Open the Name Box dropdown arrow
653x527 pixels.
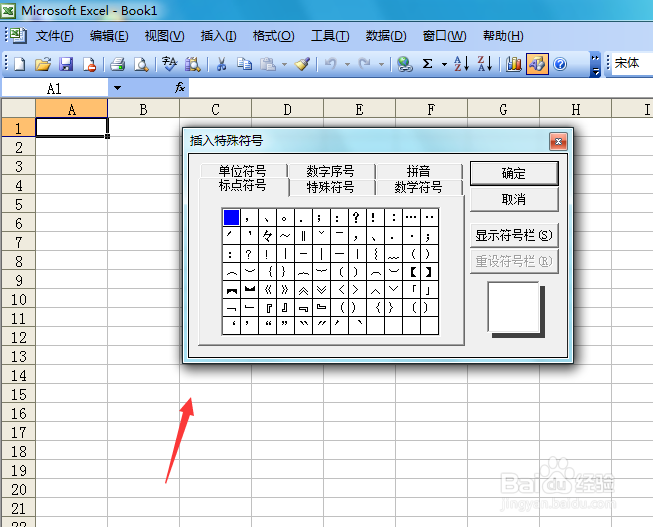pyautogui.click(x=117, y=88)
